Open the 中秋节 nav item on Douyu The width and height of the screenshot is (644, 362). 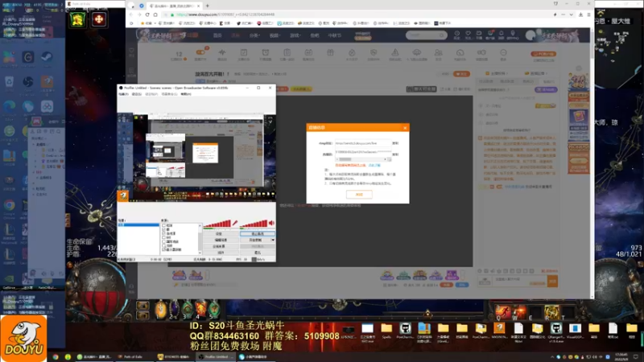point(334,35)
